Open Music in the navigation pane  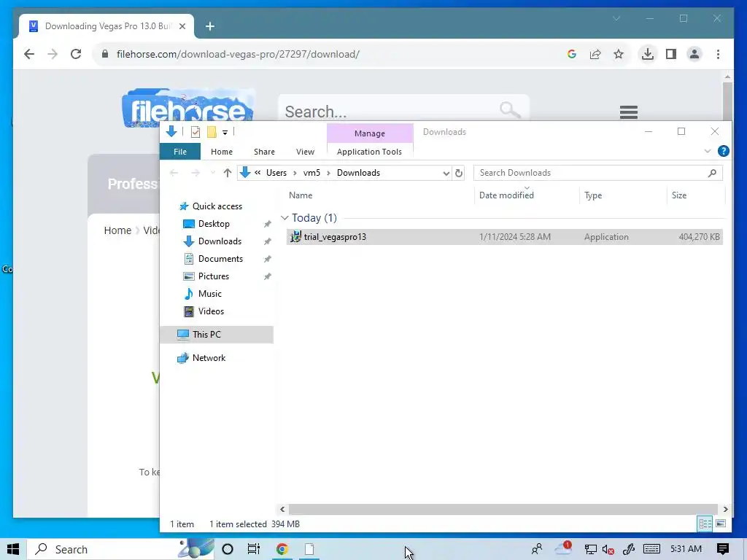pos(209,294)
